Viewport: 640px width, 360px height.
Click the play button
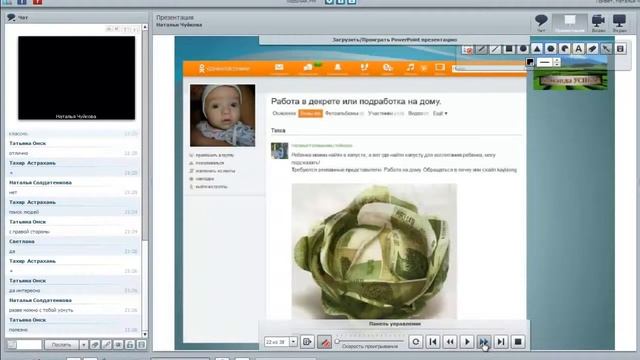467,342
